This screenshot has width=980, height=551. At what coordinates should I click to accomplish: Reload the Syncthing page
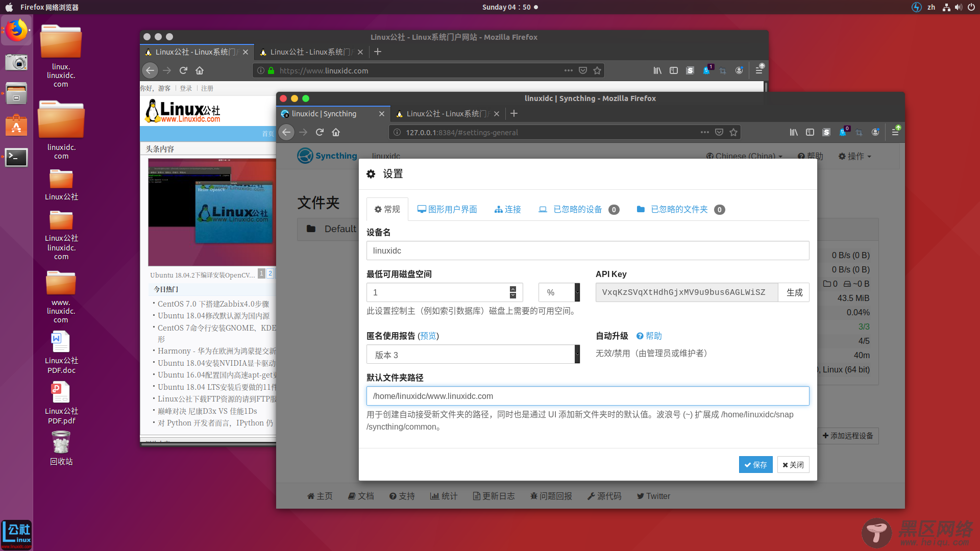point(320,132)
